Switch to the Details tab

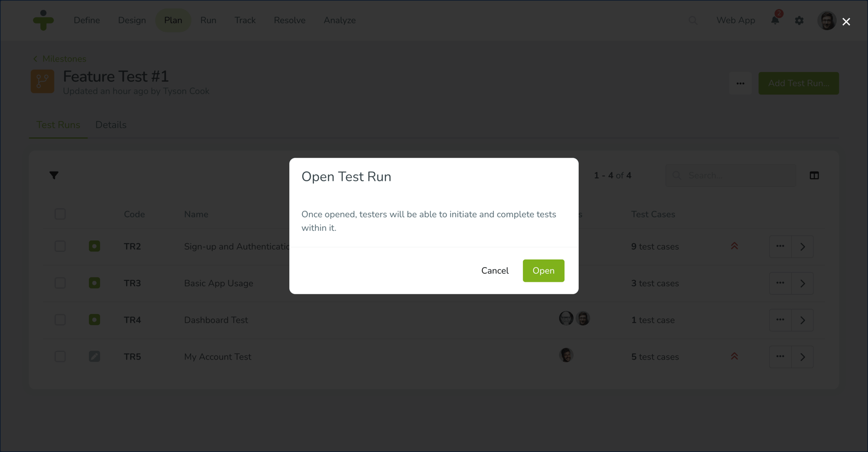coord(111,125)
